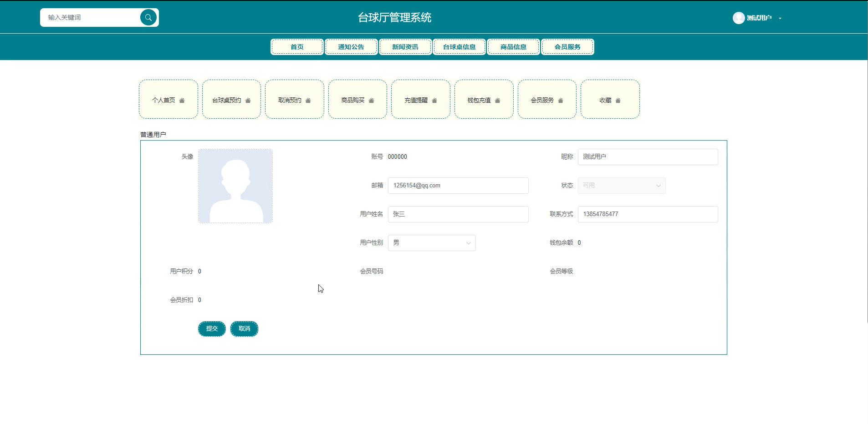868x424 pixels.
Task: Click home icon next to 取消预约
Action: (308, 101)
